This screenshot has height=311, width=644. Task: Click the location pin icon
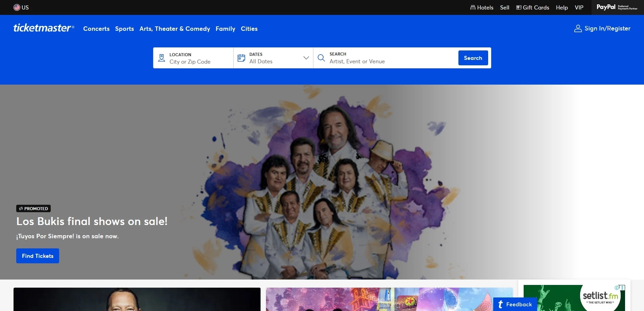(161, 58)
